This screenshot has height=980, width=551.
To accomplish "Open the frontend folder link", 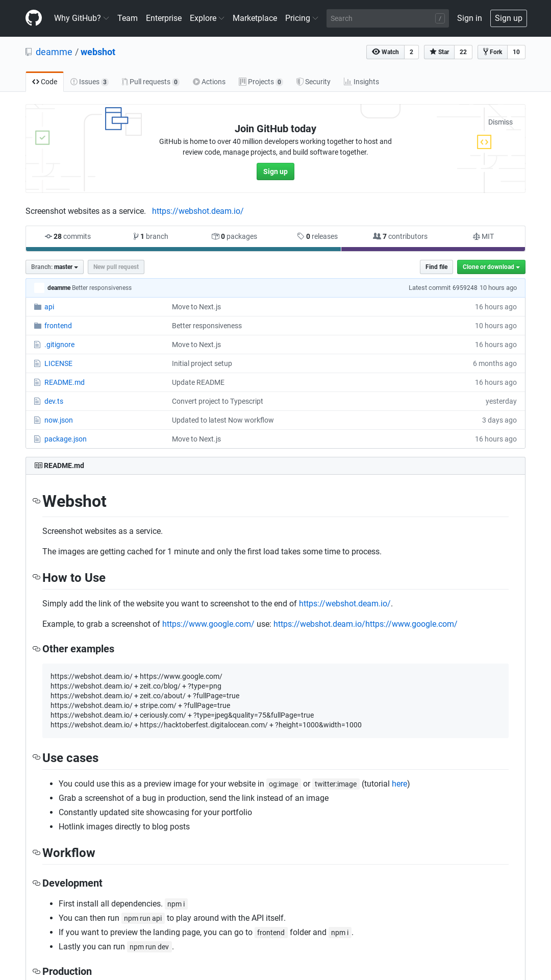I will tap(58, 326).
